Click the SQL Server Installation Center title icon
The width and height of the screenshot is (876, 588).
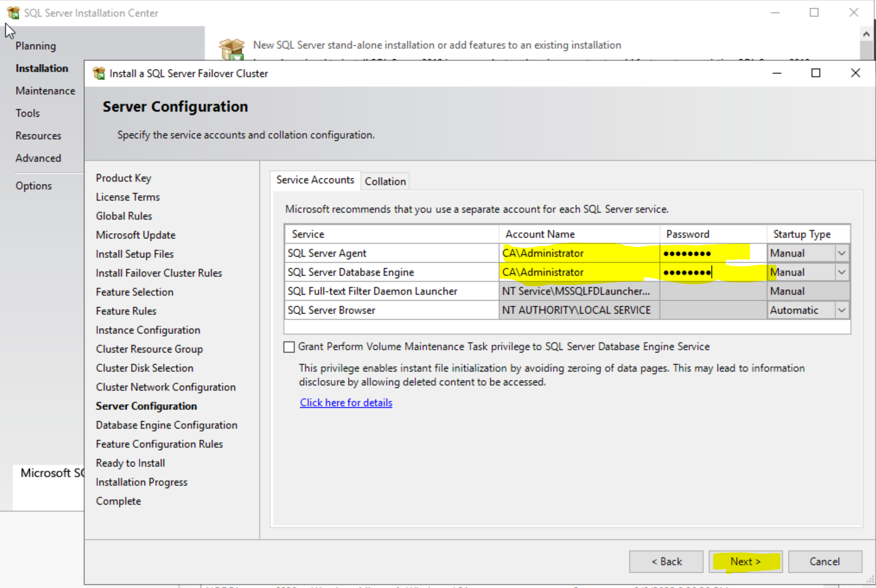coord(13,13)
